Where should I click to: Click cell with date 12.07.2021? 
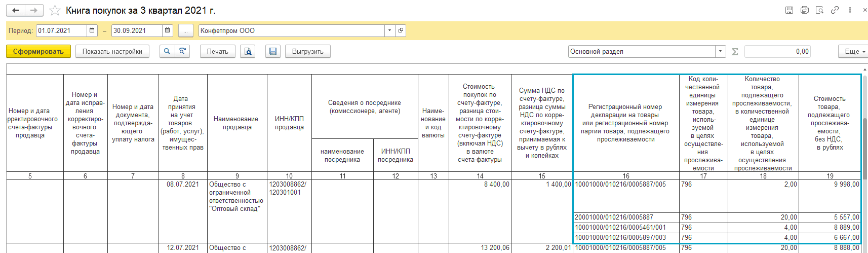point(183,248)
